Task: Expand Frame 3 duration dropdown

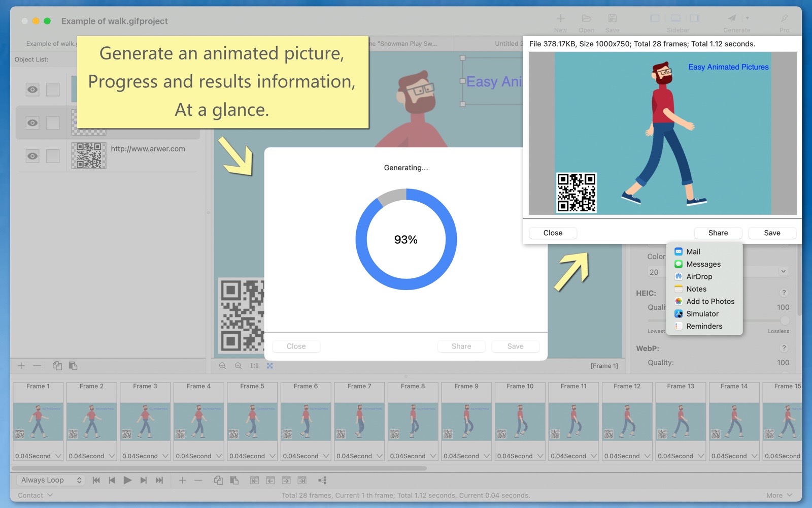Action: 165,456
